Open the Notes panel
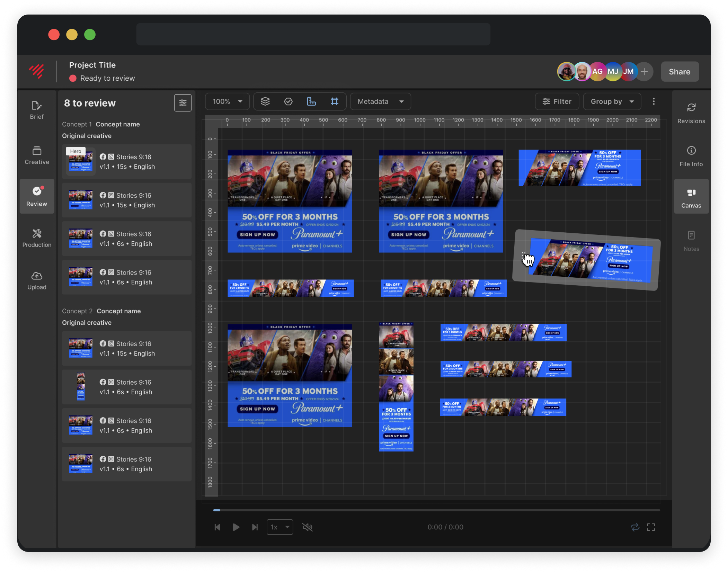The width and height of the screenshot is (728, 572). (x=691, y=241)
